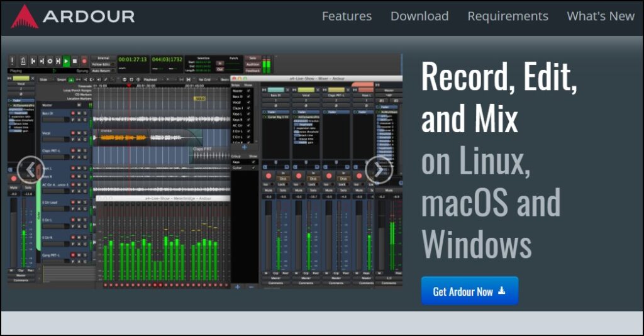Click the Ardour logo in the header
This screenshot has height=336, width=644.
(73, 16)
